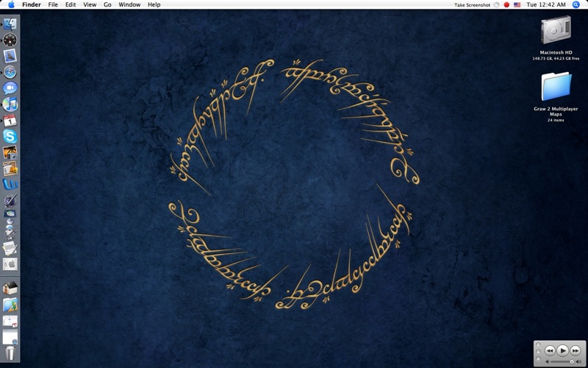Restore minimized Safari window in Dock
588x368 pixels.
[x=10, y=337]
